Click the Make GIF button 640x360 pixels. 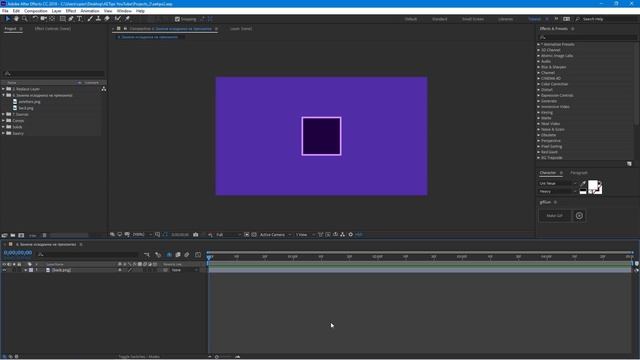(555, 216)
